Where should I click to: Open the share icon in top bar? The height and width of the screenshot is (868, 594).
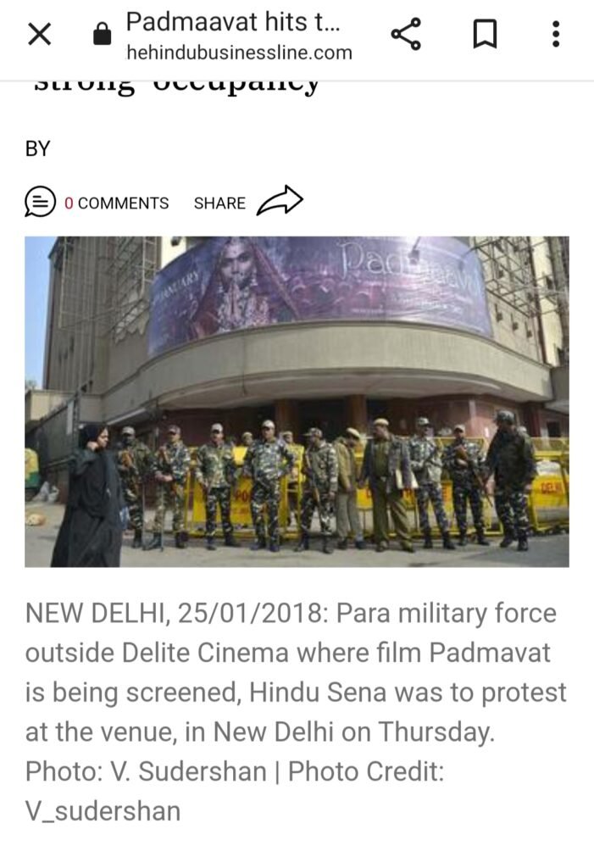point(406,34)
